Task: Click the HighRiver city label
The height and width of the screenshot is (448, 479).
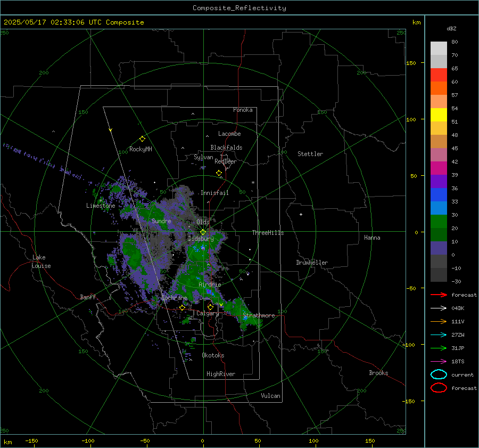Action: 221,374
